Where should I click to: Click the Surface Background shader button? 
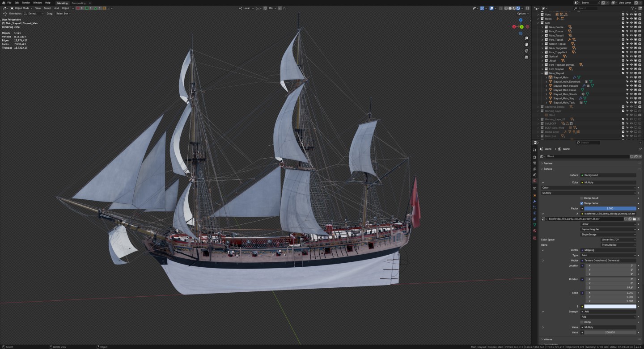[608, 175]
